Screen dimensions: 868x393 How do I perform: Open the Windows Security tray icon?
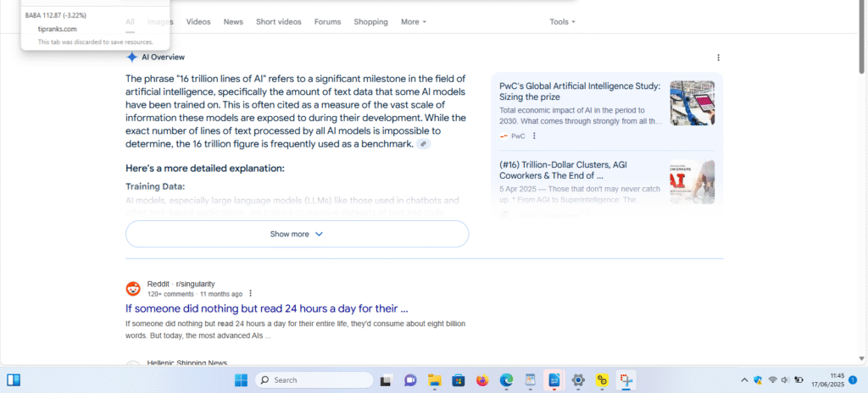[x=758, y=379]
